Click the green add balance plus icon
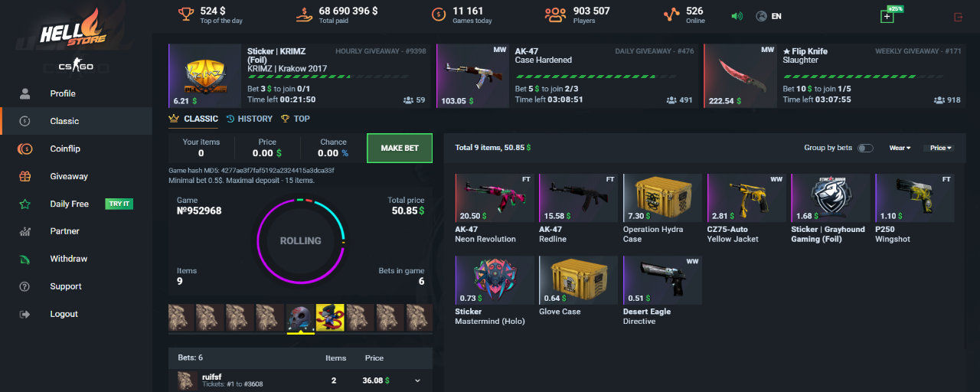The height and width of the screenshot is (392, 980). pos(887,16)
